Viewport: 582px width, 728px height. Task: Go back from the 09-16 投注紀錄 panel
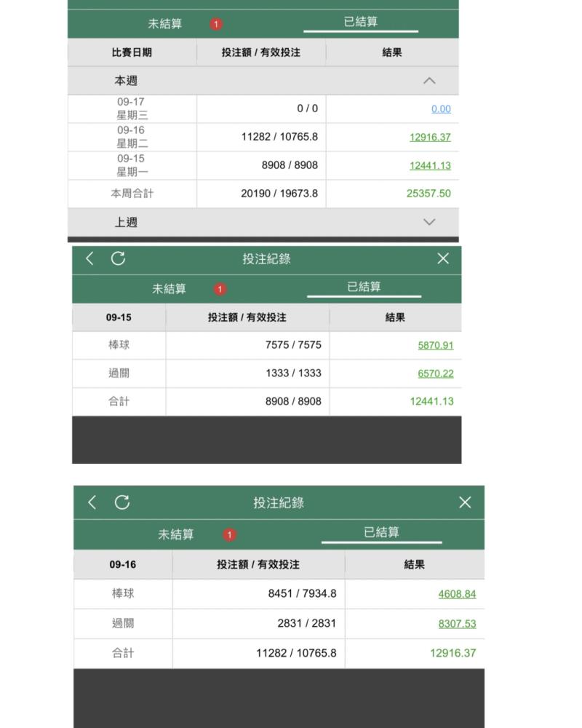92,502
